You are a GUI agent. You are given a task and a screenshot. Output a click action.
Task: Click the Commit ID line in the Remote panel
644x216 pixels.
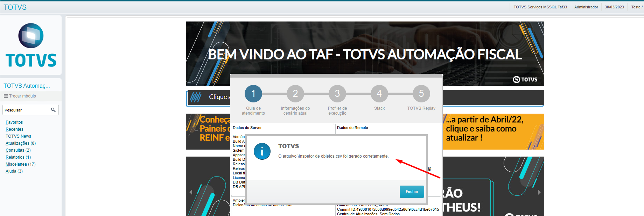point(388,209)
